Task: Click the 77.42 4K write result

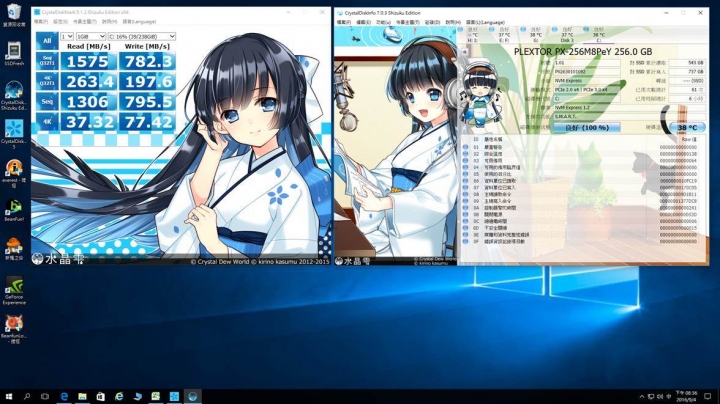Action: click(x=147, y=122)
